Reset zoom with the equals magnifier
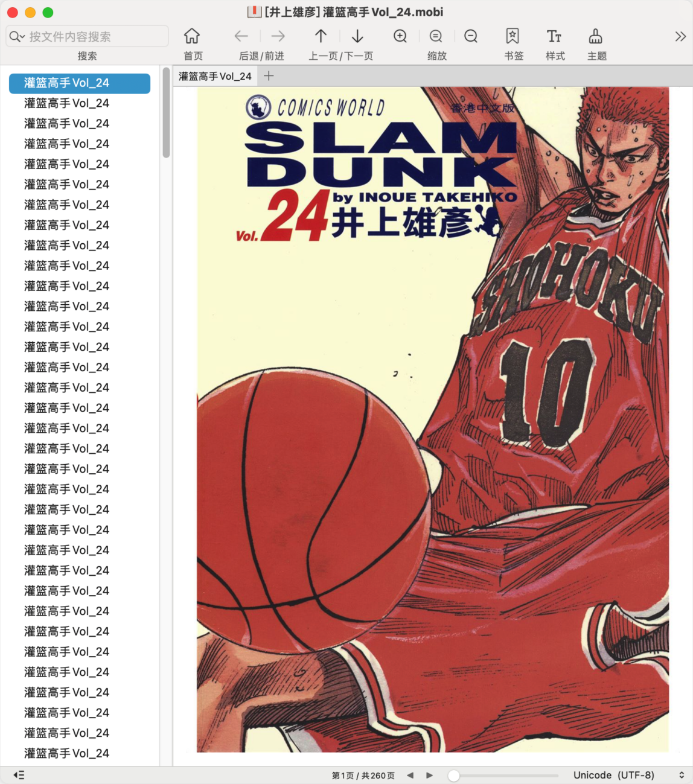The image size is (693, 784). pyautogui.click(x=436, y=36)
